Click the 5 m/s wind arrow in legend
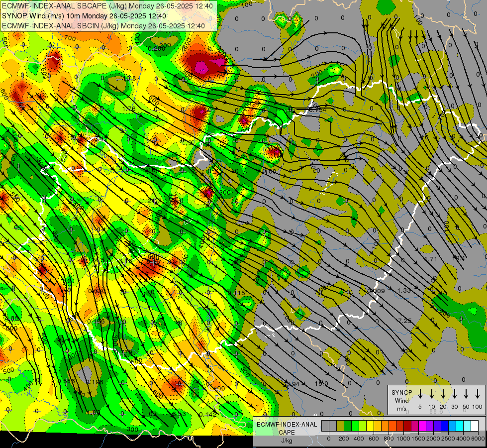The height and width of the screenshot is (448, 487). tap(420, 393)
